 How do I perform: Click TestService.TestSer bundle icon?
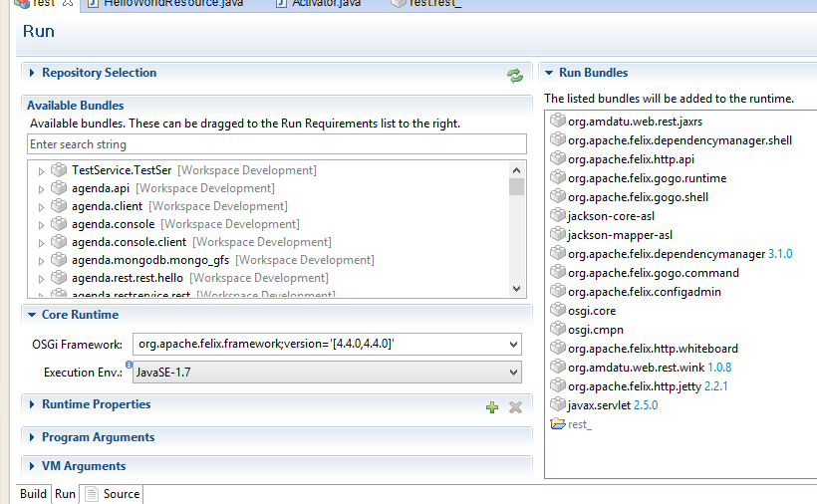tap(59, 169)
